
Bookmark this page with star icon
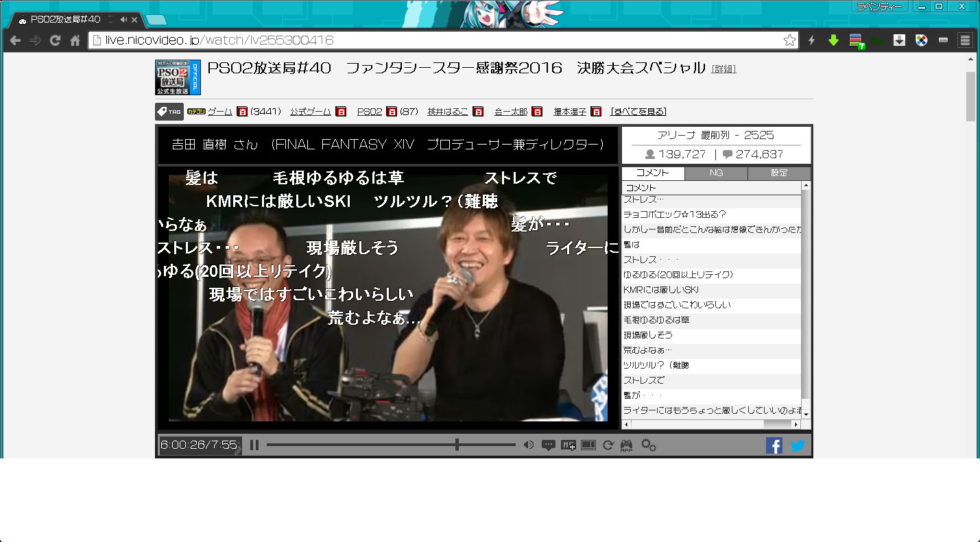tap(789, 40)
